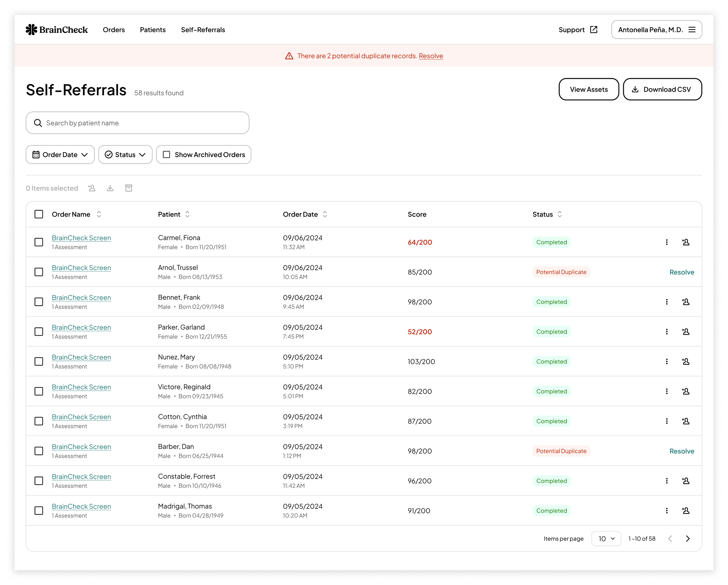Open the Antonella Peña, M.D. account menu
Viewport: 728px width, 585px height.
click(656, 30)
